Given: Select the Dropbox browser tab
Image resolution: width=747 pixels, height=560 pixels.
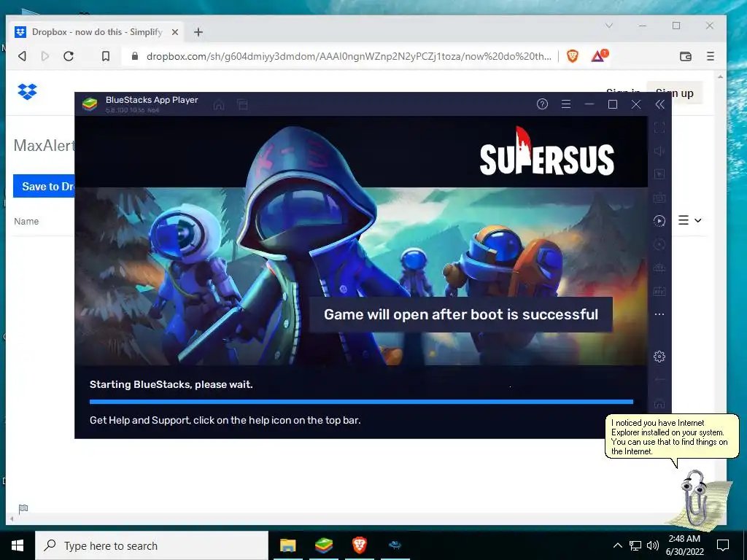Looking at the screenshot, I should point(97,32).
